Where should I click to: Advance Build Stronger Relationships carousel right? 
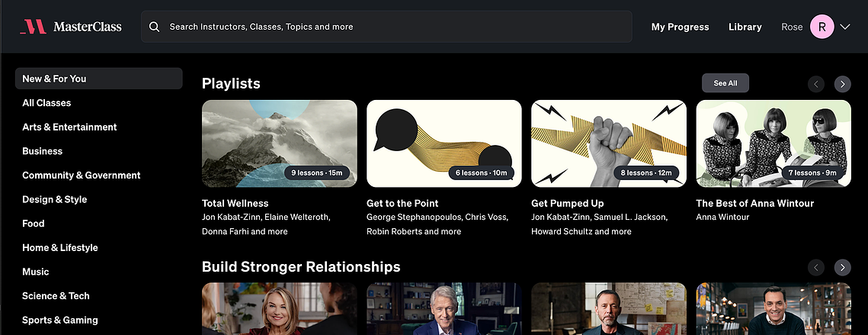click(x=843, y=267)
